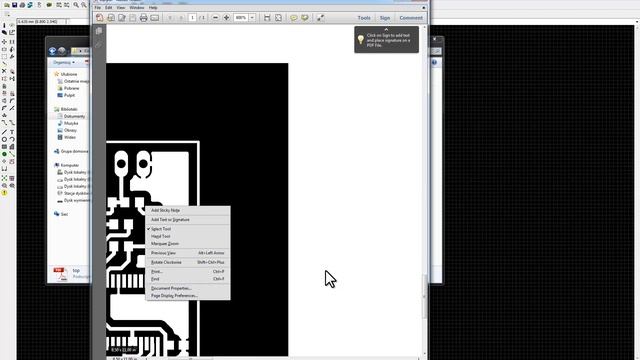Click the save floppy icon in the PCB editor toolbar
Image resolution: width=640 pixels, height=360 pixels.
click(x=14, y=5)
